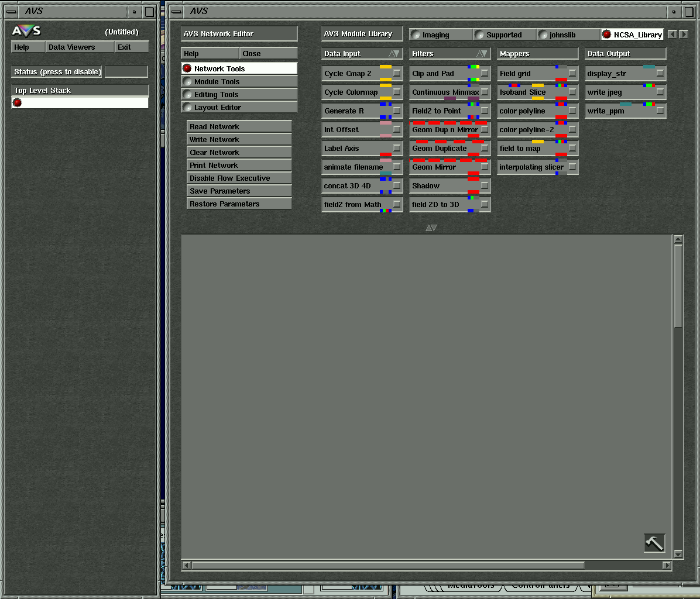Select the Imaging module library
The width and height of the screenshot is (700, 599).
441,35
